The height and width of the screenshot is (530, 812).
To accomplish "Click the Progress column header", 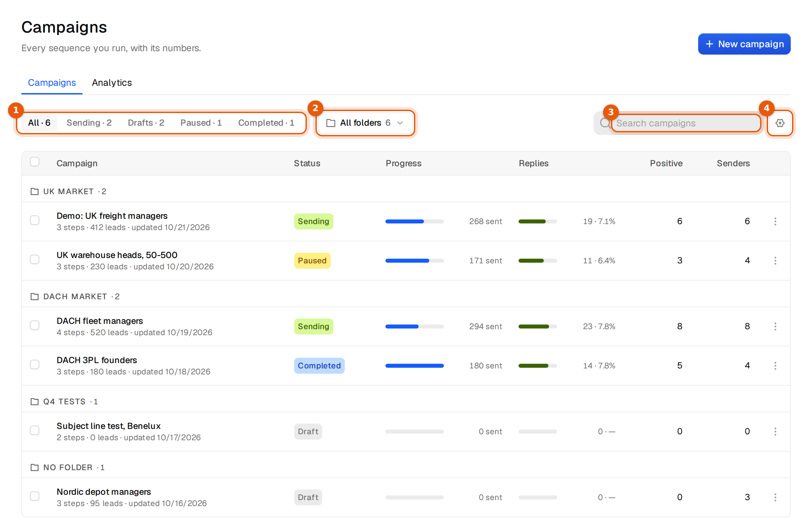I will [404, 163].
